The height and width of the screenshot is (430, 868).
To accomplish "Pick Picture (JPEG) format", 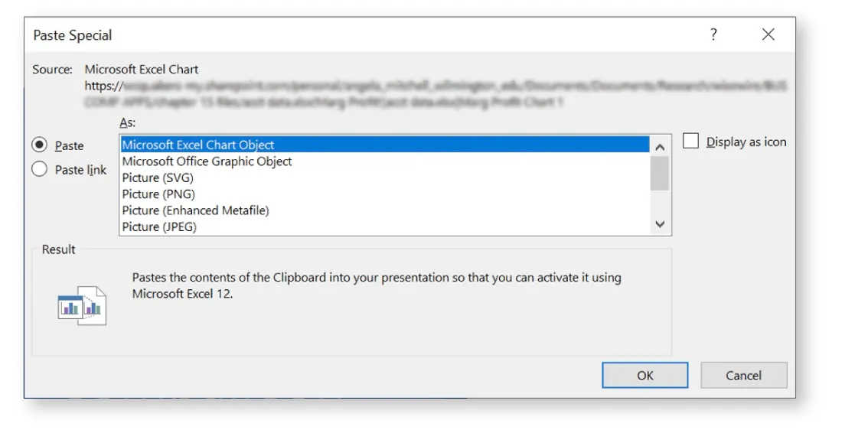I will [x=159, y=226].
